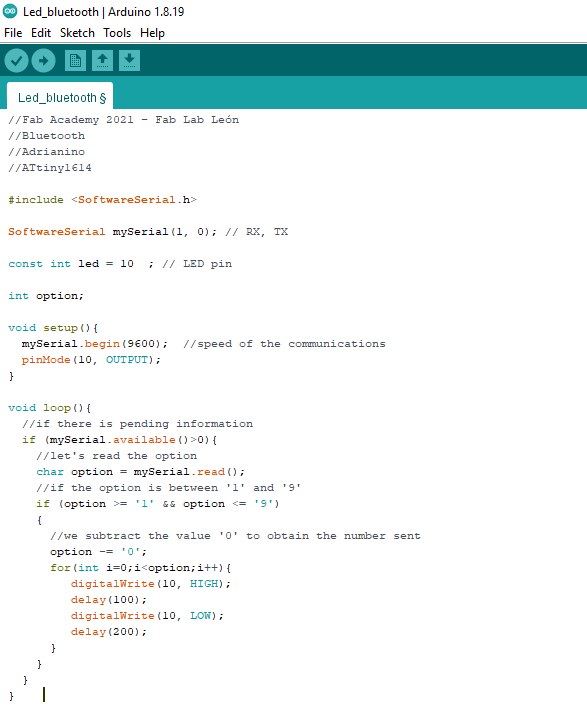Screen dimensions: 587x722
Task: Click on the pinMode(10, OUTPUT) line
Action: (91, 360)
